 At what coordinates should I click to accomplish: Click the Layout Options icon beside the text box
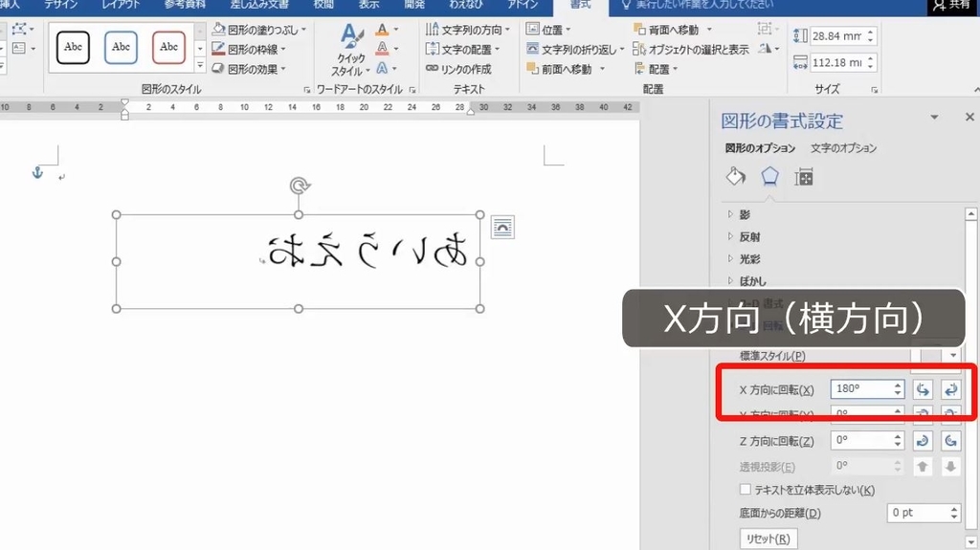click(502, 228)
